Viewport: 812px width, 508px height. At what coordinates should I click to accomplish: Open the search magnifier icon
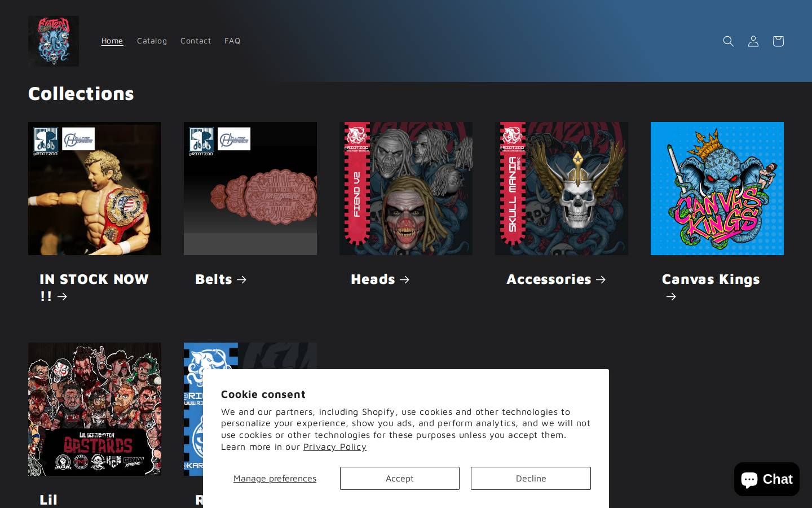(729, 41)
